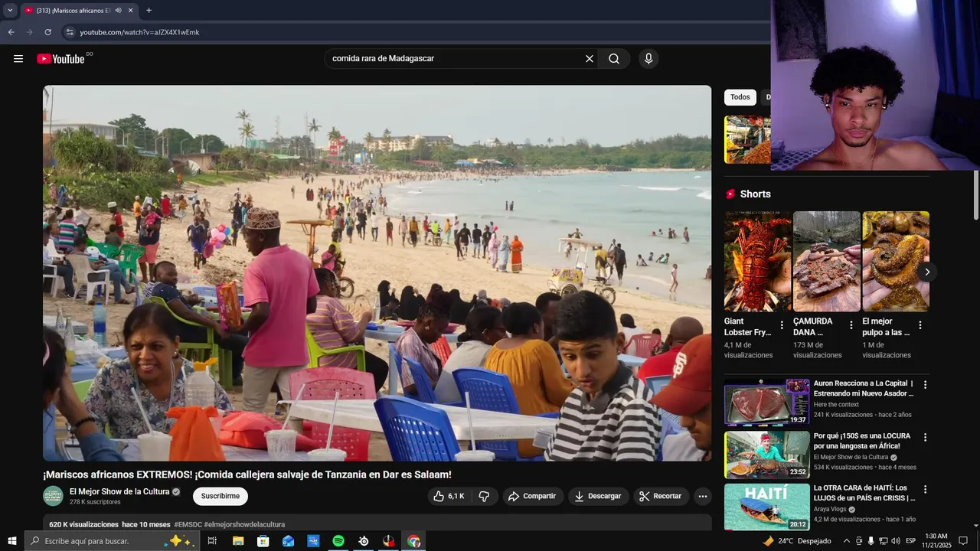Click the #EMSDC hashtag link
The width and height of the screenshot is (980, 551).
coord(188,525)
